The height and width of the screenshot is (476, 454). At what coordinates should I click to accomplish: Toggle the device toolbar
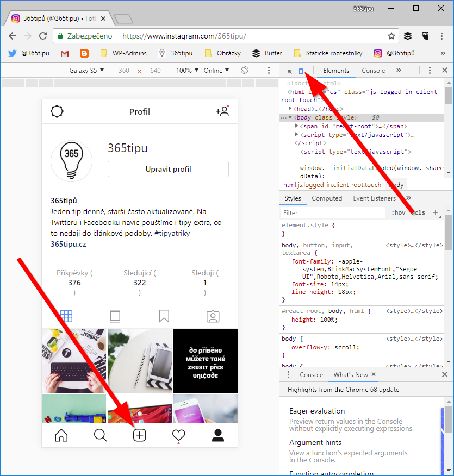[303, 71]
